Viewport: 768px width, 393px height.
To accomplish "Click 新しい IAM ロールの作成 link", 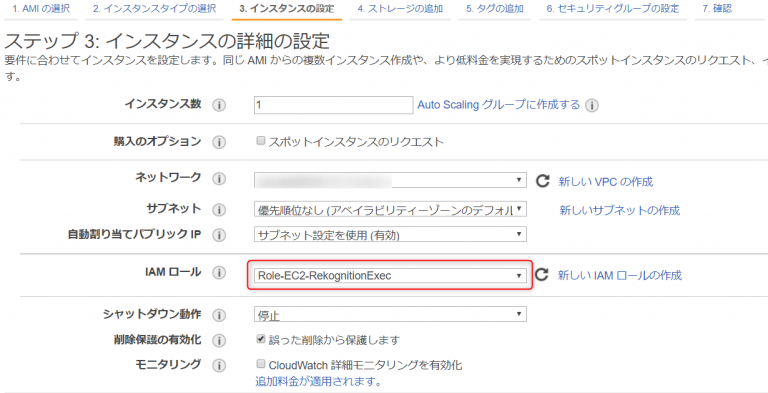I will click(x=620, y=275).
